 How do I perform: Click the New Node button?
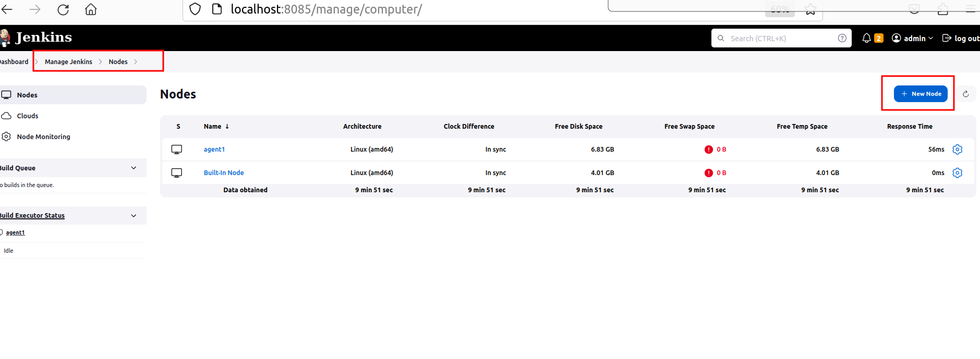click(921, 94)
